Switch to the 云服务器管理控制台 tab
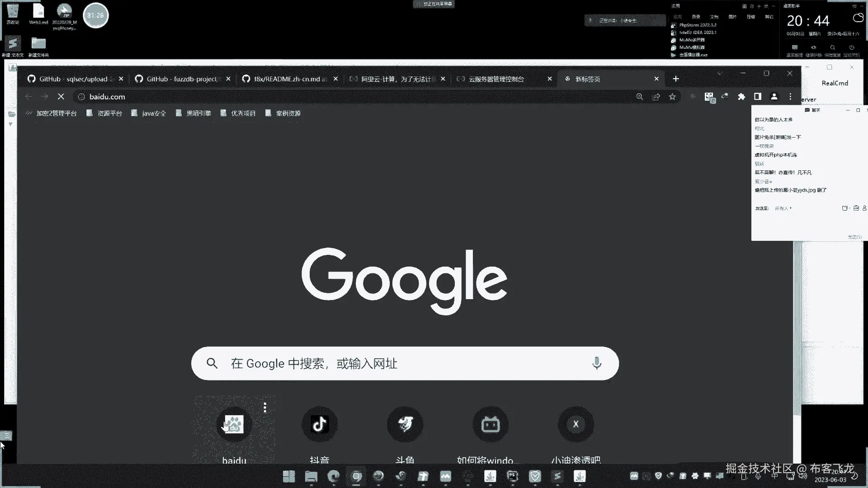Screen dimensions: 868x488 [x=496, y=79]
